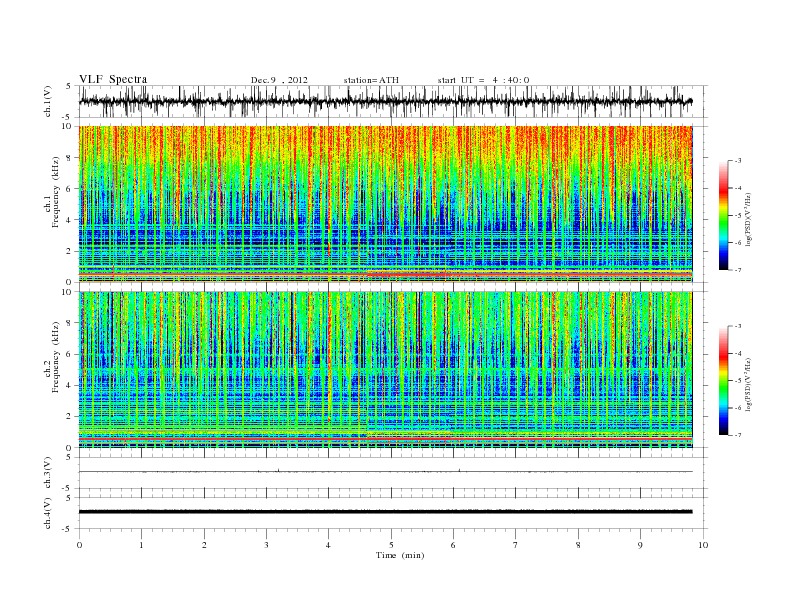
Task: Select the date text "Dec.9 , 2012"
Action: pyautogui.click(x=279, y=80)
